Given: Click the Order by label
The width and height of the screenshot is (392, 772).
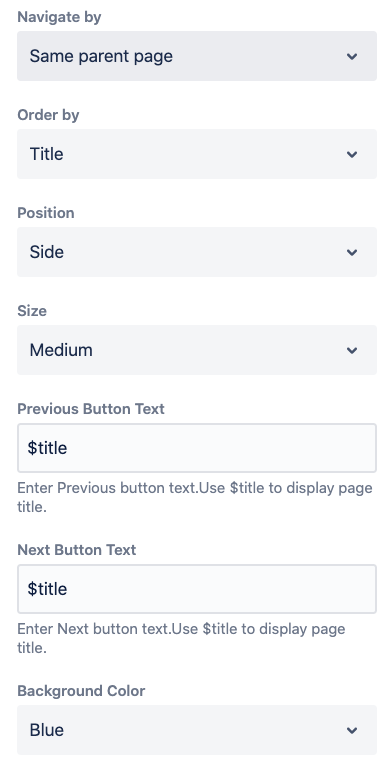Looking at the screenshot, I should tap(48, 115).
